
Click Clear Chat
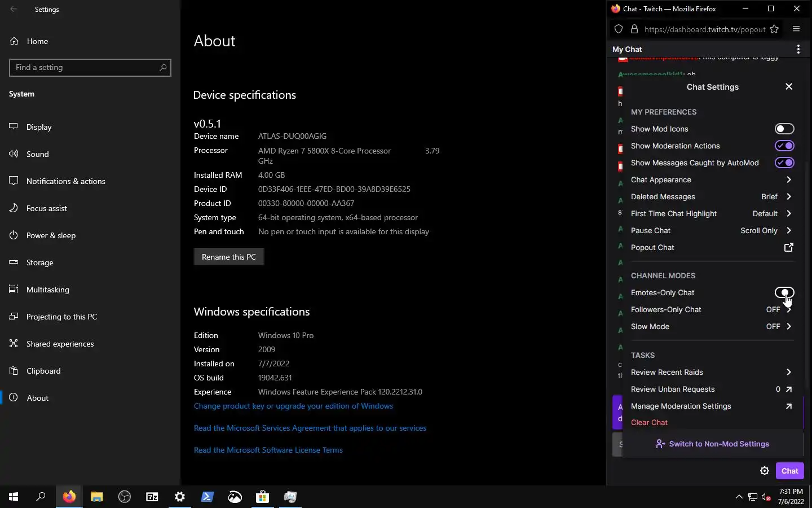(649, 422)
